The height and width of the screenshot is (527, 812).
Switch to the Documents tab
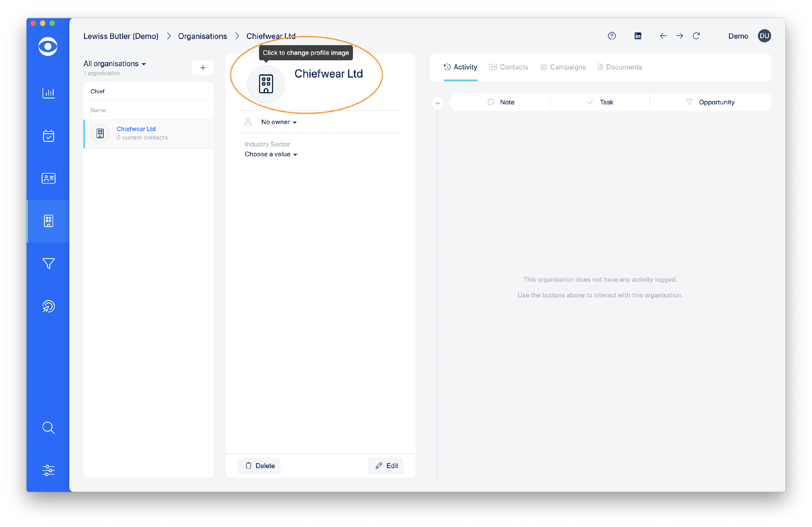pos(620,67)
